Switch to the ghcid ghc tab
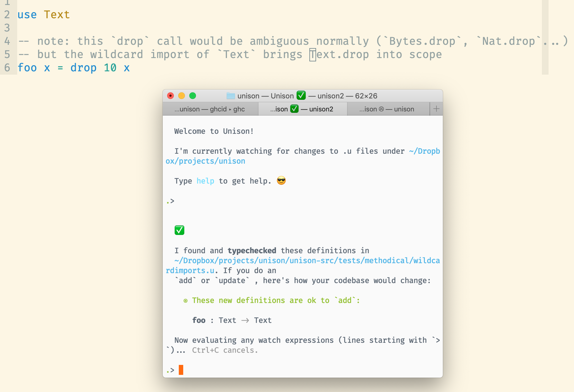The width and height of the screenshot is (574, 392). [x=210, y=109]
